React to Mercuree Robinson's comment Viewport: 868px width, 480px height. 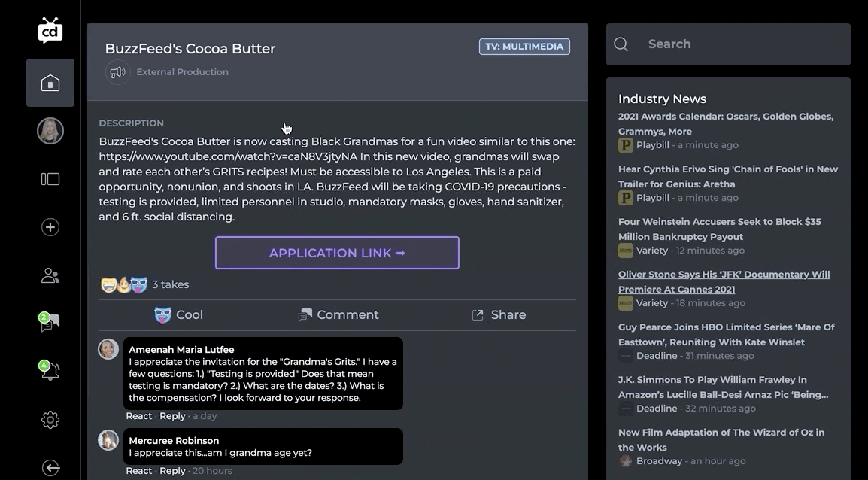click(x=138, y=471)
